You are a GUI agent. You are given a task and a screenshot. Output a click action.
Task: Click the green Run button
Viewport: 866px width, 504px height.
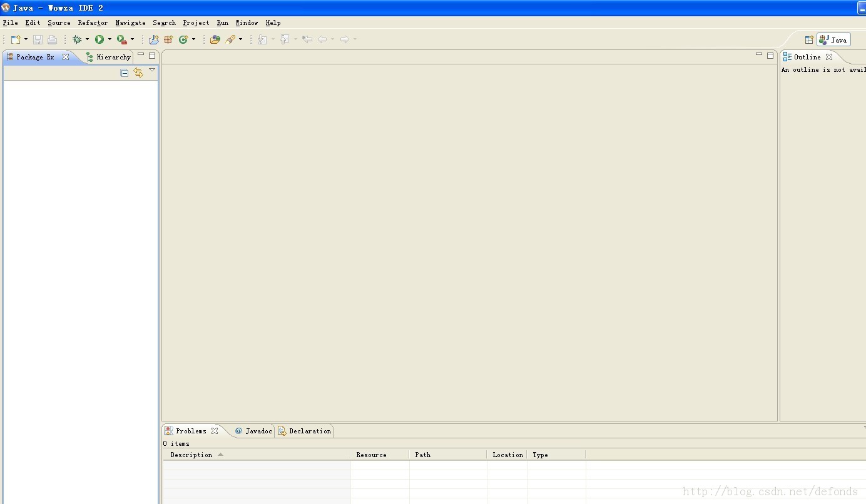click(x=99, y=39)
